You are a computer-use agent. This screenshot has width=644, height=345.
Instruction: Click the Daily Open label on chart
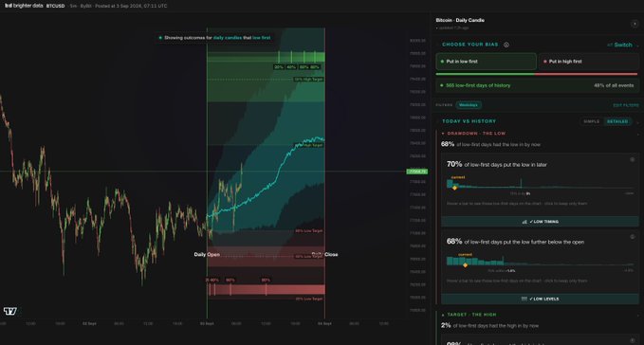click(x=207, y=254)
